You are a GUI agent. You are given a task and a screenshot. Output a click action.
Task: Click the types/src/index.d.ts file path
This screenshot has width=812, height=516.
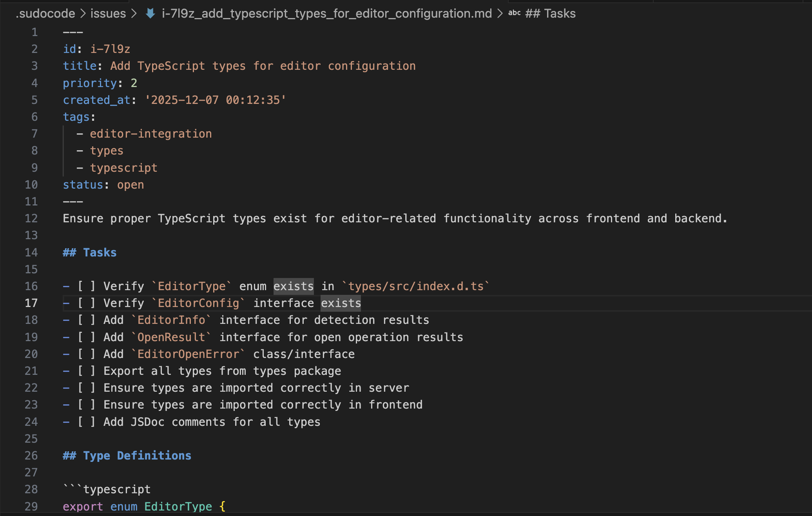[x=417, y=286]
